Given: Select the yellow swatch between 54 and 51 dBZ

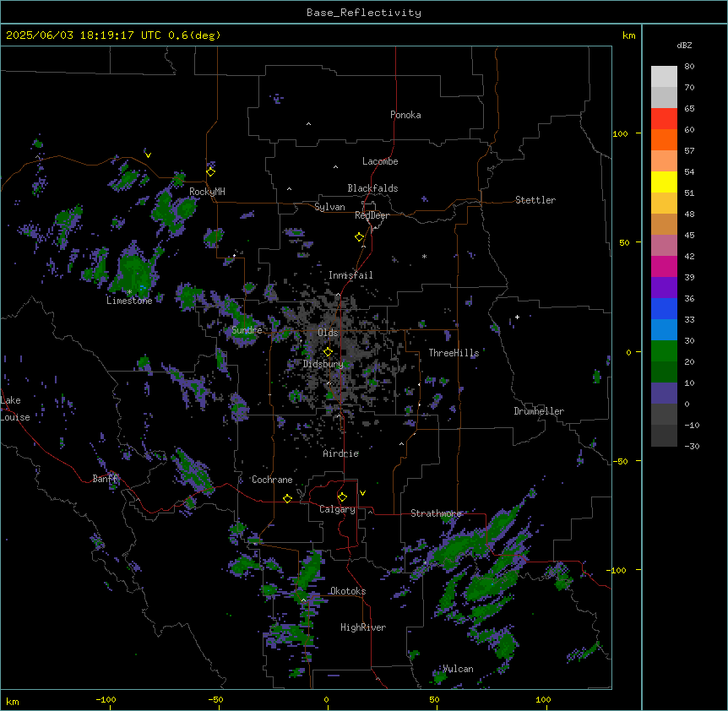Looking at the screenshot, I should (664, 182).
